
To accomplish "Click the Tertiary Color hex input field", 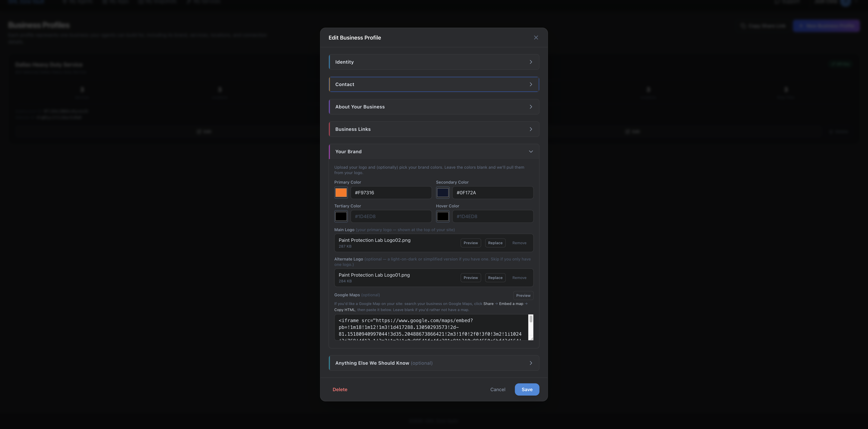I will tap(391, 217).
